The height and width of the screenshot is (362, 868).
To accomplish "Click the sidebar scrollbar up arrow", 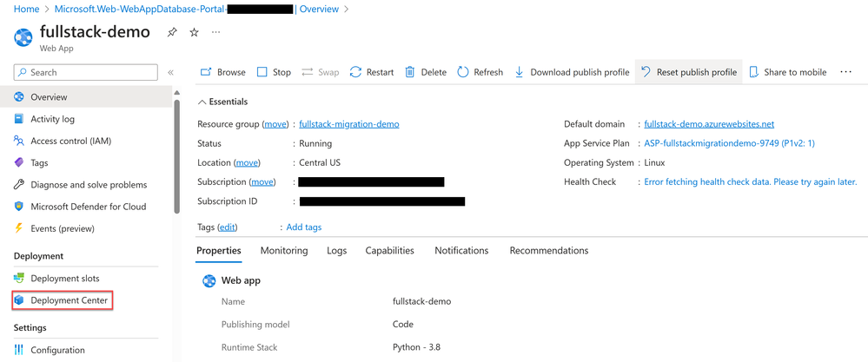I will pos(176,93).
